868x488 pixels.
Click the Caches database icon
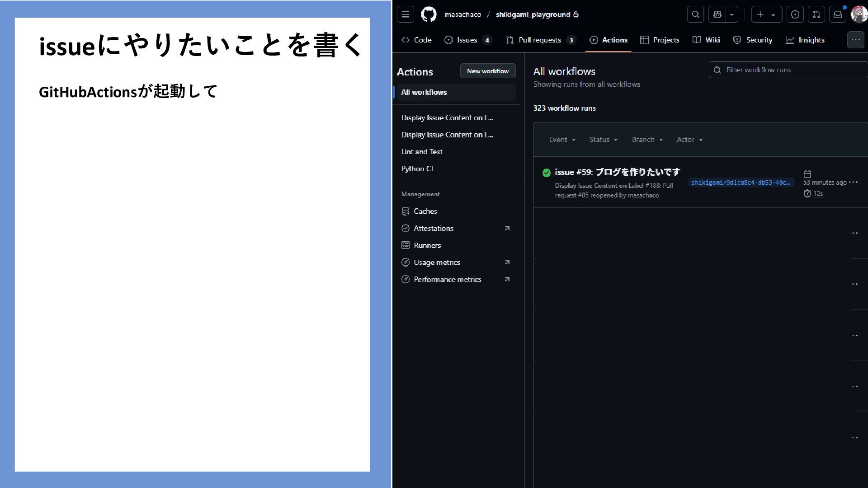405,211
